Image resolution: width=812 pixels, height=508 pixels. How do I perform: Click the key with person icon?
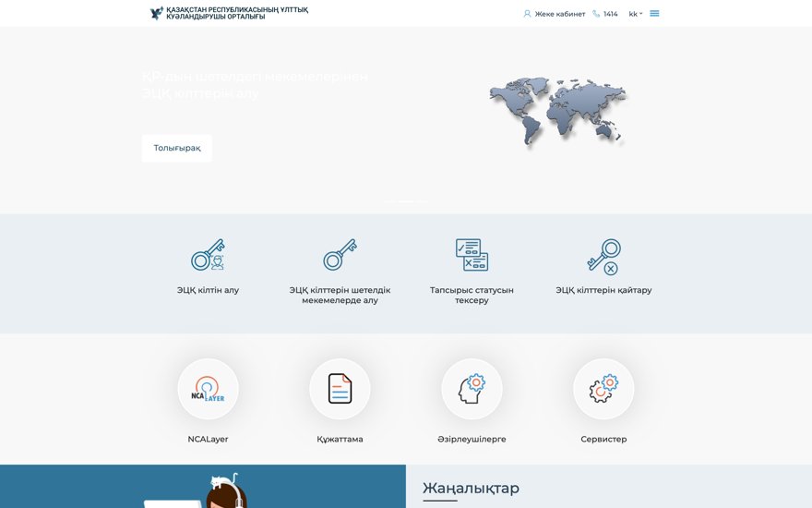[208, 255]
